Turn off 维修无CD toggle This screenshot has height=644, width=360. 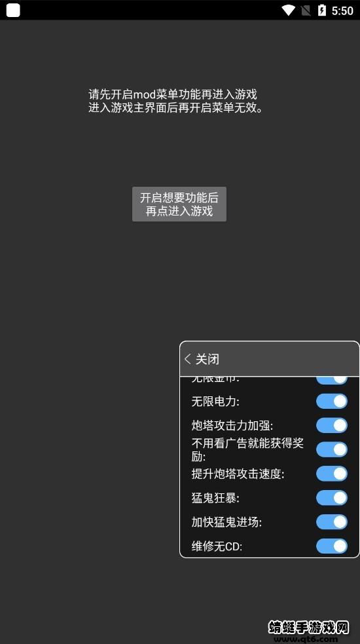pyautogui.click(x=332, y=546)
